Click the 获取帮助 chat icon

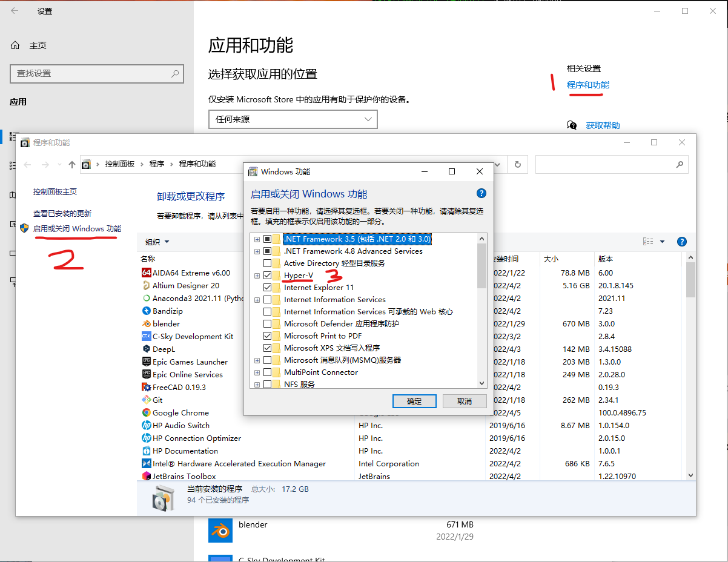tap(572, 125)
